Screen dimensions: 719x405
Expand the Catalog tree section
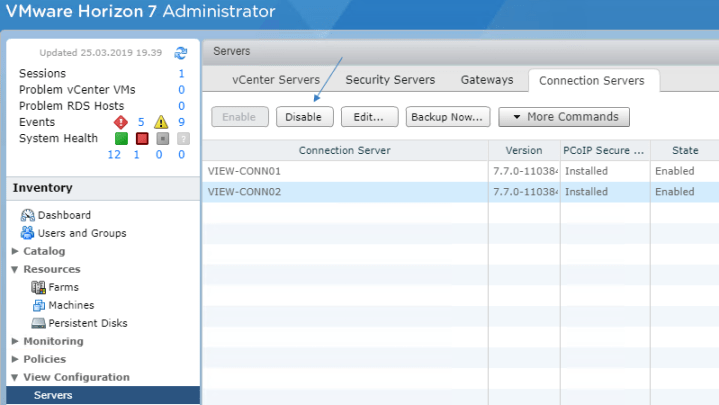click(15, 251)
